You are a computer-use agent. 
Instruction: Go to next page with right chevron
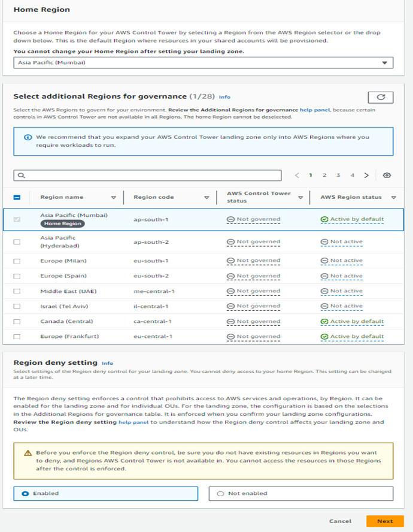tap(366, 176)
